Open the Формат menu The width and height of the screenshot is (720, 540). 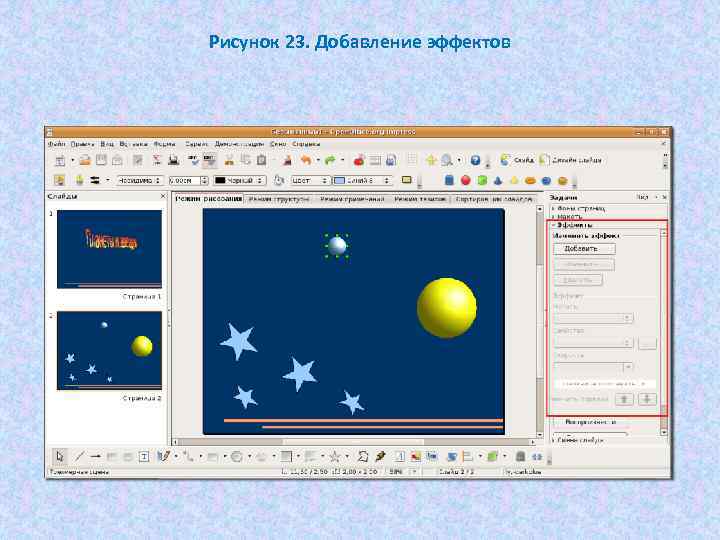click(165, 144)
